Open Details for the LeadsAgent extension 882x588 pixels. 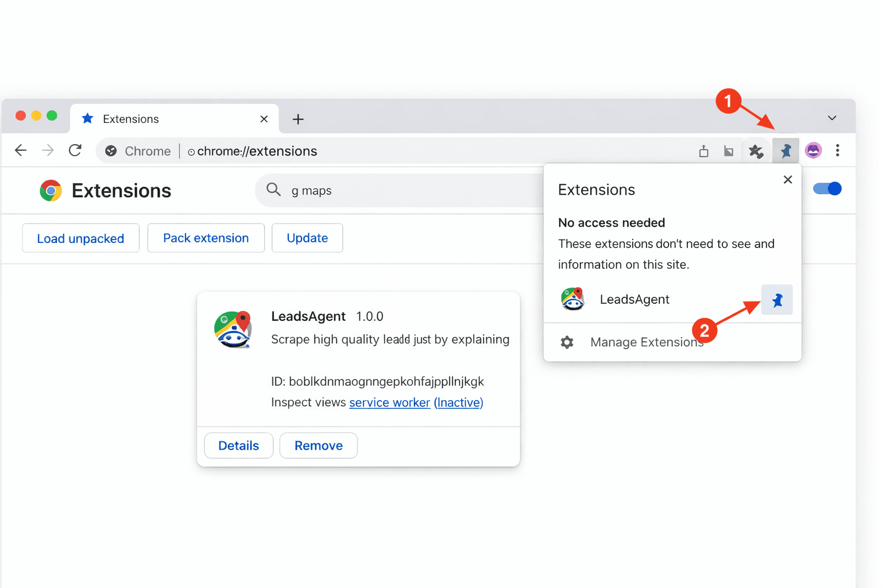(x=238, y=445)
